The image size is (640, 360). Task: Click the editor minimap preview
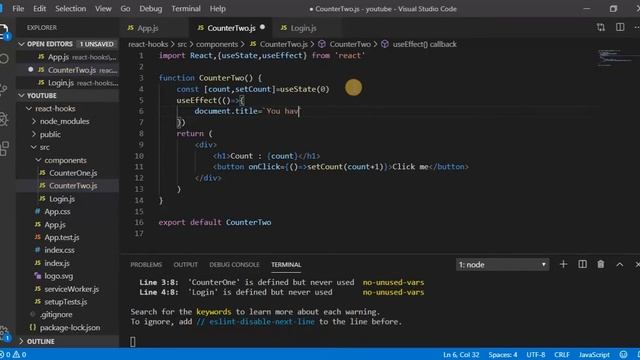tap(616, 57)
